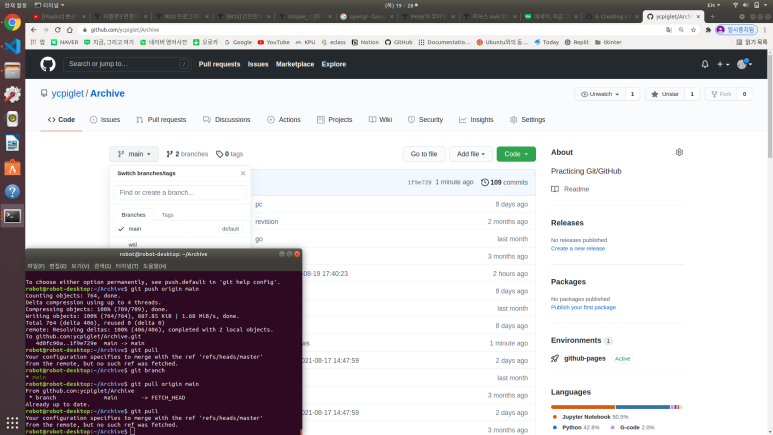Image resolution: width=773 pixels, height=435 pixels.
Task: Expand the green Code dropdown
Action: [x=516, y=154]
